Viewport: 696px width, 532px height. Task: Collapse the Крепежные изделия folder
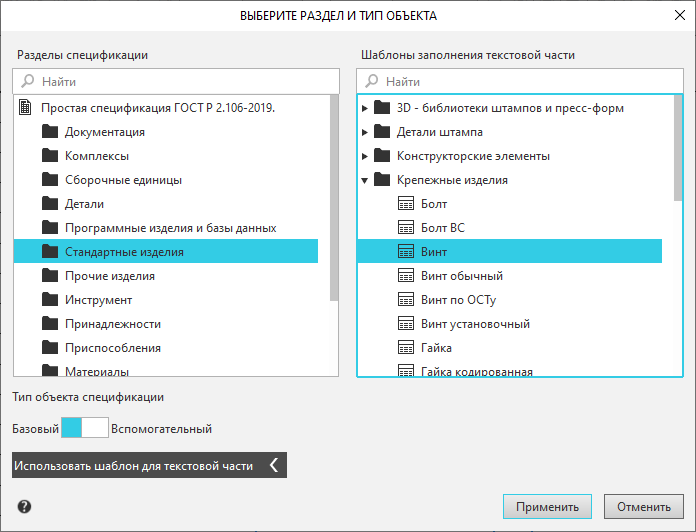click(365, 181)
